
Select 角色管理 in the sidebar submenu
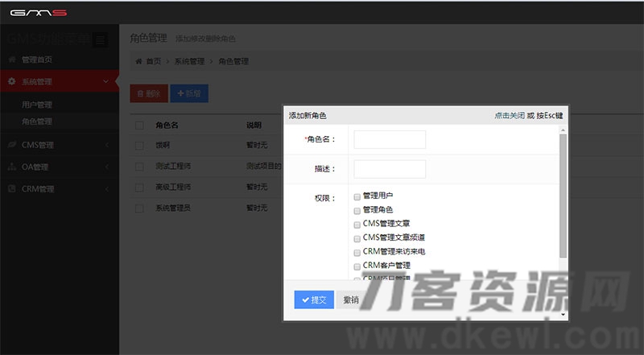(37, 122)
